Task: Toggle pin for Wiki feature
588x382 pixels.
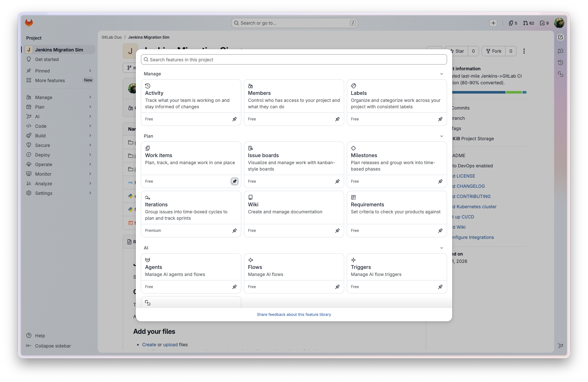Action: coord(337,231)
